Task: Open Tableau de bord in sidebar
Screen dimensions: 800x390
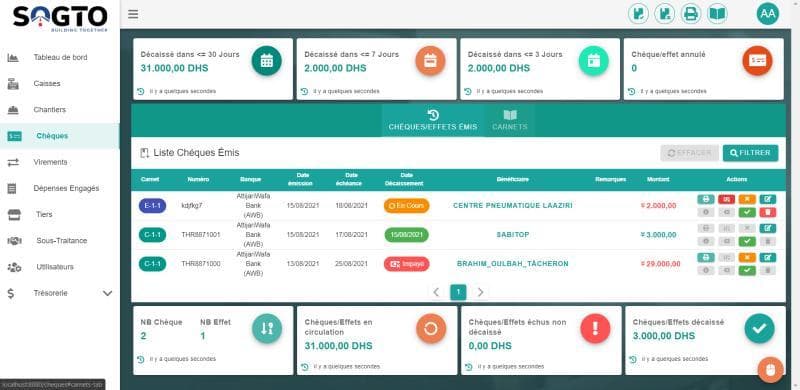Action: tap(60, 57)
